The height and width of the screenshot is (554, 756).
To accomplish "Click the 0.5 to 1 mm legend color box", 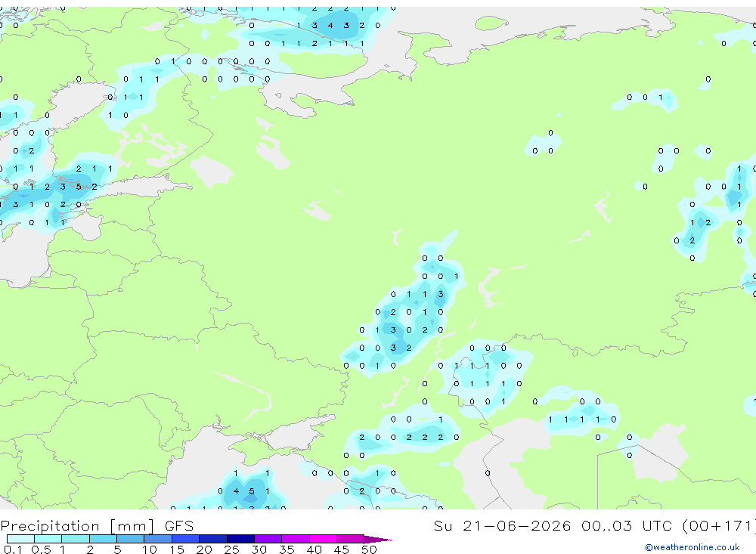I will (x=48, y=539).
